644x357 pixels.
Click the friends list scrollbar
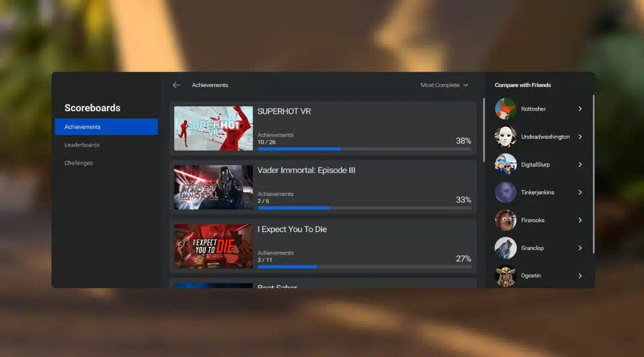pos(594,174)
